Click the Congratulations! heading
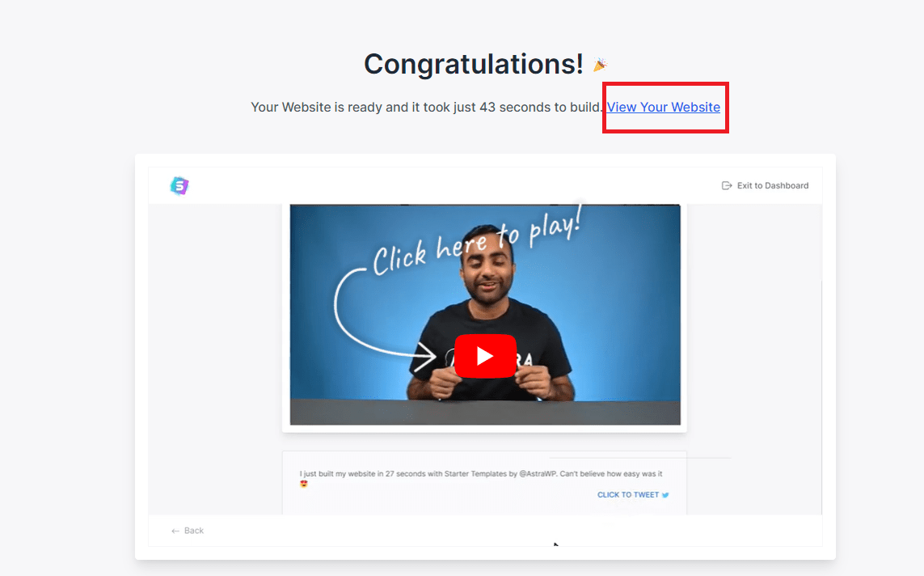Screen dimensions: 924x576 474,64
